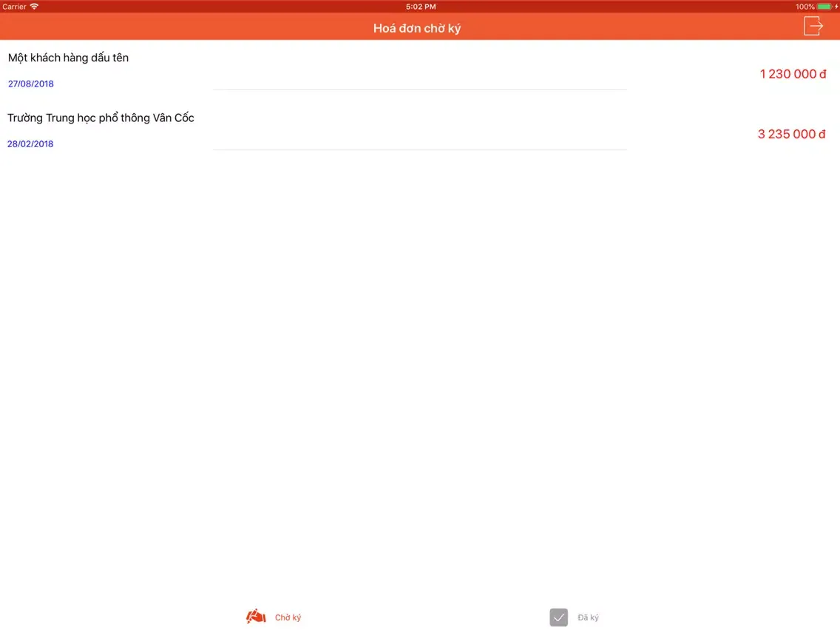Select the Chờ ký signing hand icon
The height and width of the screenshot is (630, 840).
tap(256, 616)
